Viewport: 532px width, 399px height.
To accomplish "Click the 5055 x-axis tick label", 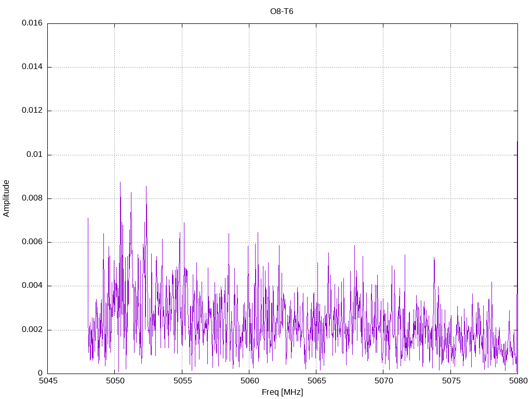I will coord(182,381).
